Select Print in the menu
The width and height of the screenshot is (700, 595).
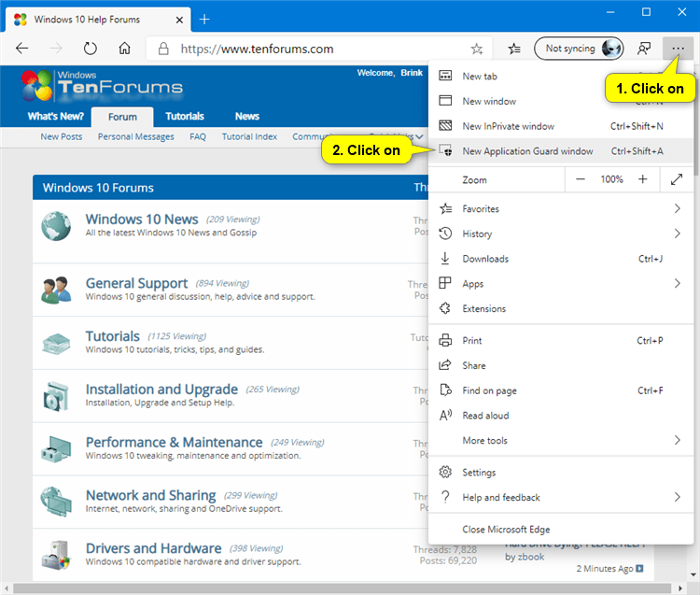click(561, 340)
